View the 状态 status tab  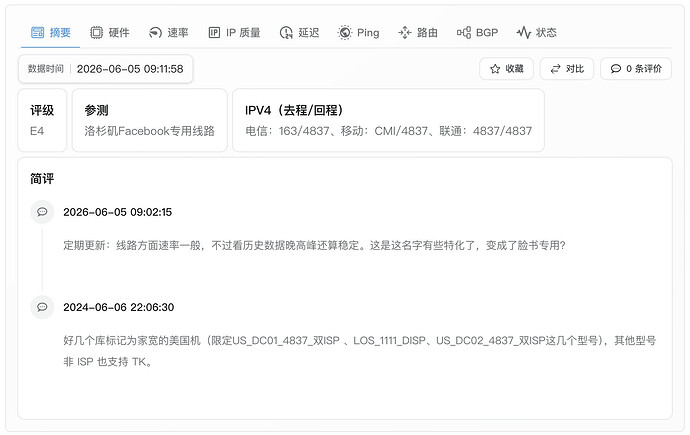pos(536,33)
